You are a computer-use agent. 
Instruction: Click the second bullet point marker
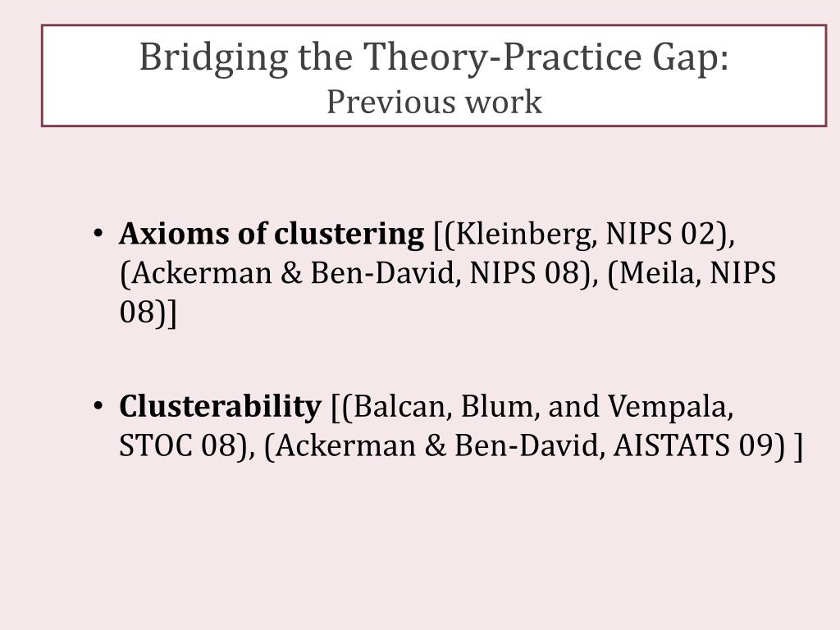click(98, 406)
